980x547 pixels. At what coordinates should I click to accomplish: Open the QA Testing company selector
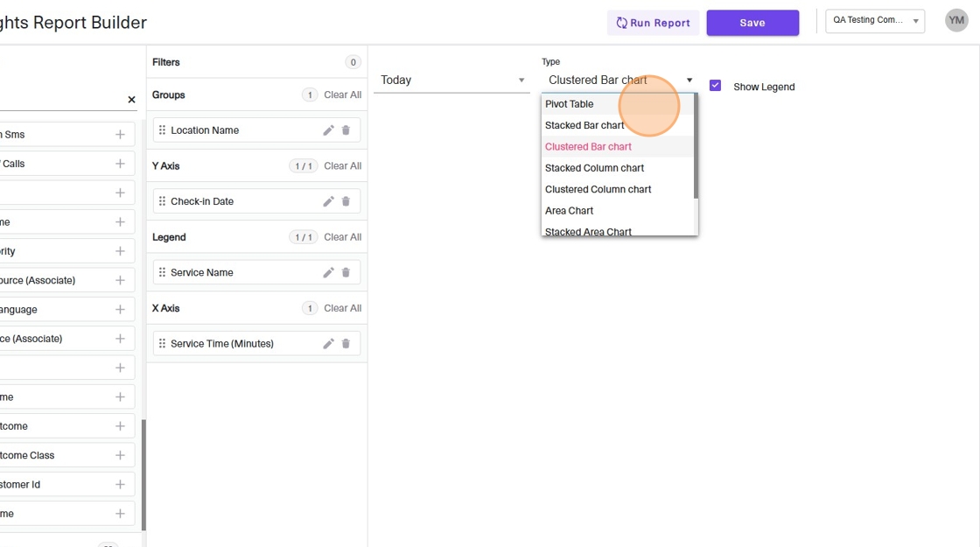coord(875,21)
